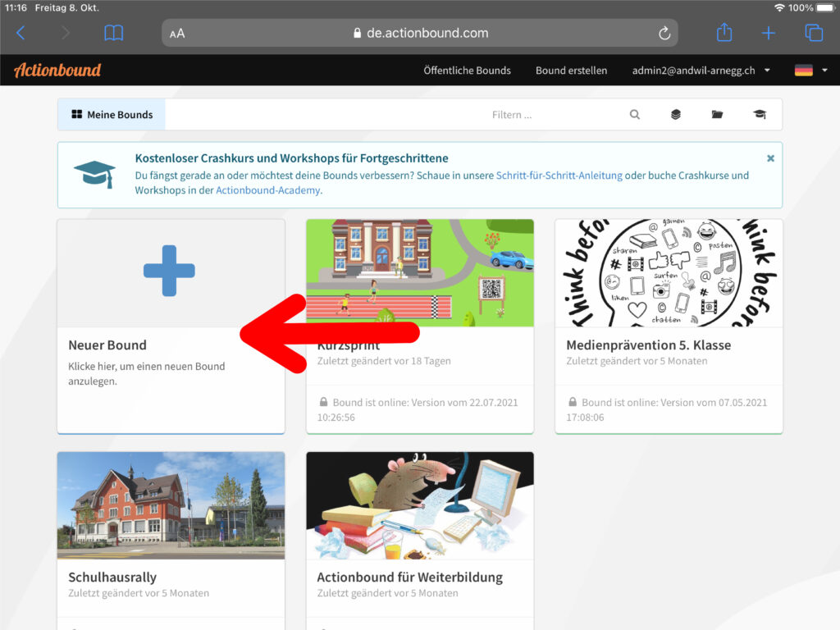Dismiss the Crashkurs banner with X
This screenshot has width=840, height=630.
click(x=770, y=157)
